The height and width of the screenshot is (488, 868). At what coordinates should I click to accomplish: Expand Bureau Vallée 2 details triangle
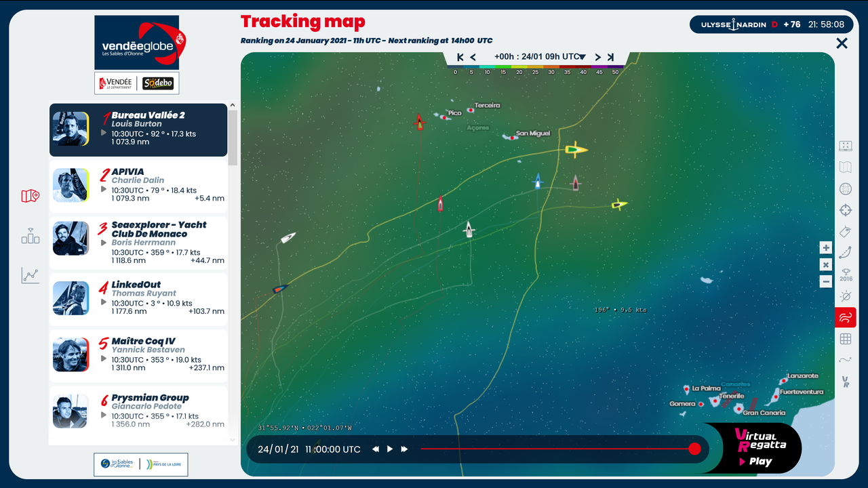(104, 133)
